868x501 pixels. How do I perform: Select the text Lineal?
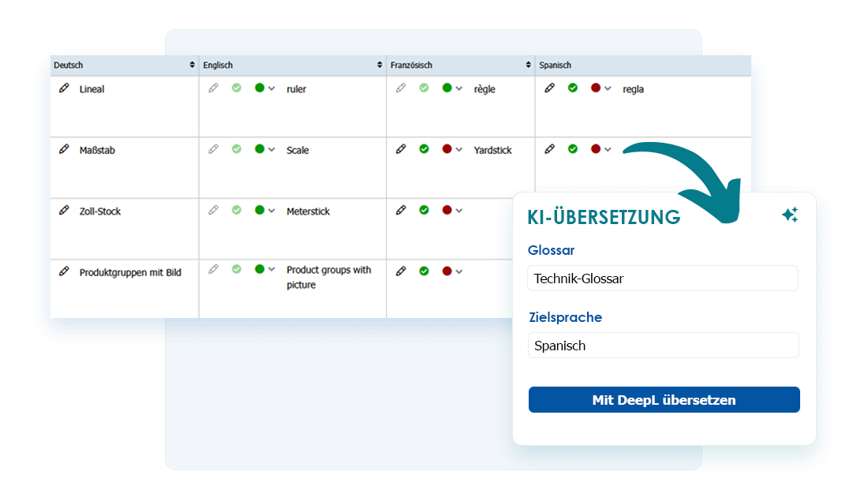point(92,88)
